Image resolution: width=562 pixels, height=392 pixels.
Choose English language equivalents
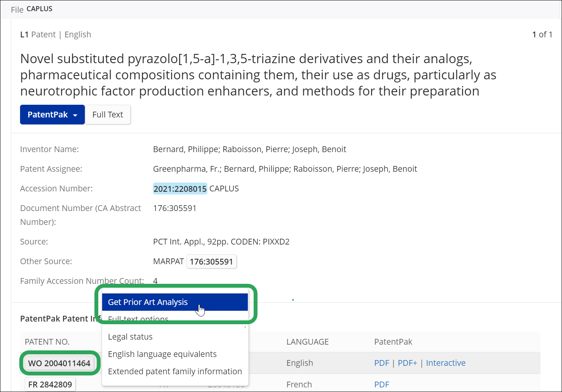click(x=162, y=354)
